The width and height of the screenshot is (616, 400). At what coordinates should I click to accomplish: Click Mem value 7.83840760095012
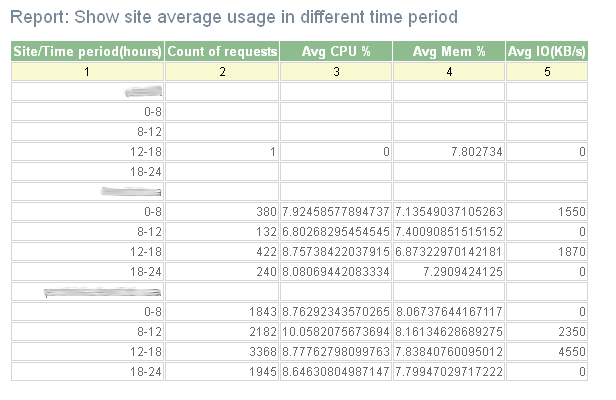point(449,352)
